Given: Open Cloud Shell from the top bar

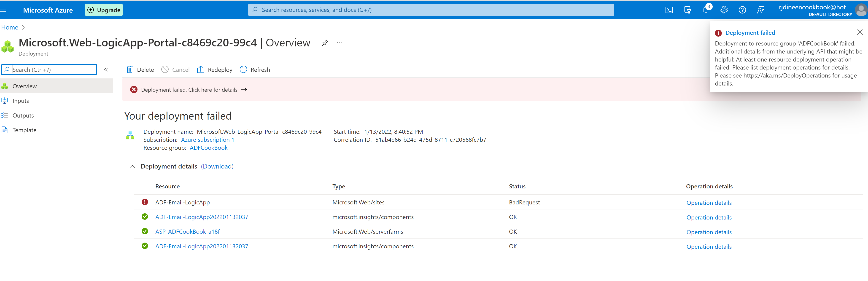Looking at the screenshot, I should click(669, 10).
